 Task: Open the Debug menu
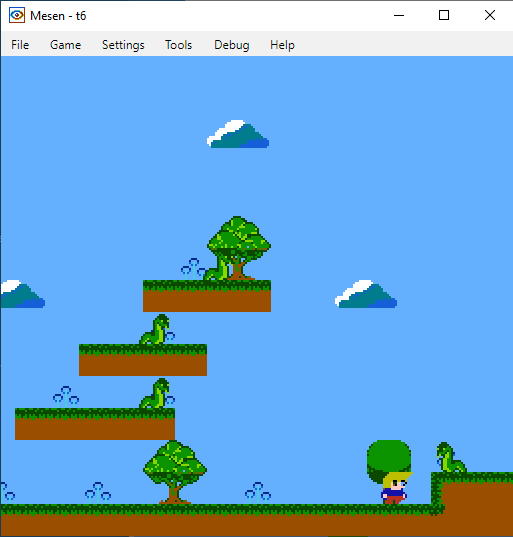[x=232, y=45]
